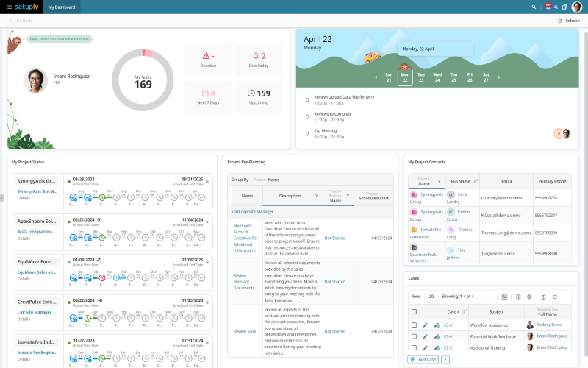Go to next week with the calendar chevron

[x=499, y=77]
